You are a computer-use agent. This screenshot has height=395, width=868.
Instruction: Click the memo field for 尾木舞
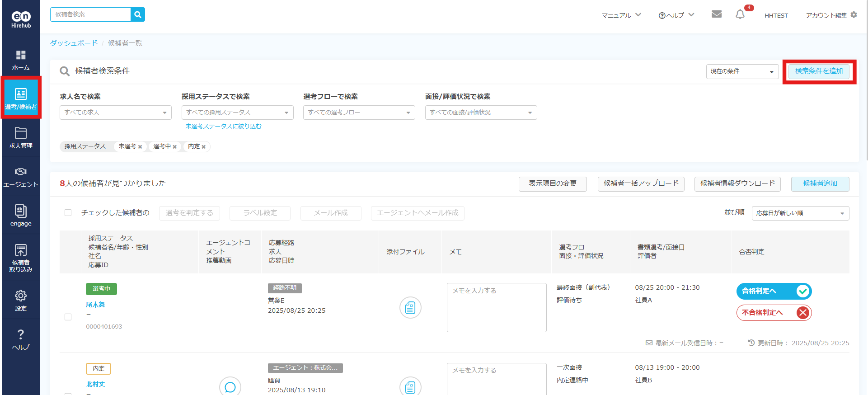pos(496,307)
